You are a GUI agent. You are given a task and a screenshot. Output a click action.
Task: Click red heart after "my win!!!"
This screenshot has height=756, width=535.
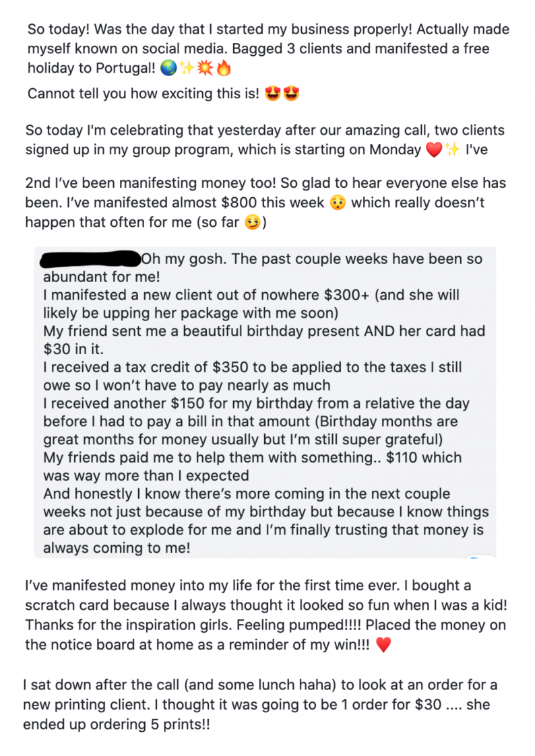(383, 645)
